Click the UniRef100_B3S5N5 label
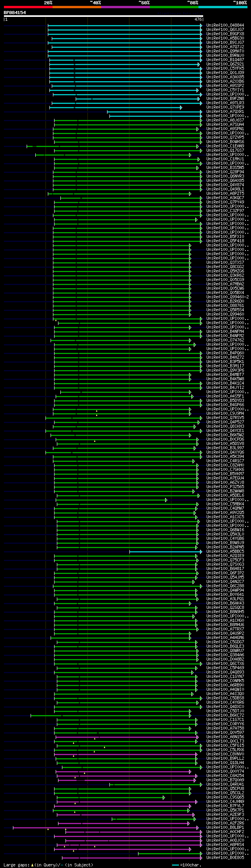The image size is (251, 868). click(225, 168)
